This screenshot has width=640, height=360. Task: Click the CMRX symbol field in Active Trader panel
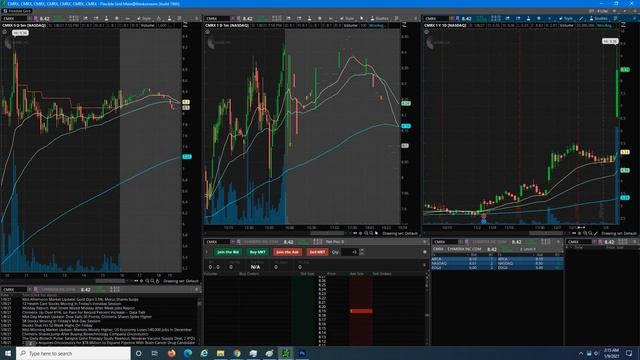pyautogui.click(x=218, y=242)
